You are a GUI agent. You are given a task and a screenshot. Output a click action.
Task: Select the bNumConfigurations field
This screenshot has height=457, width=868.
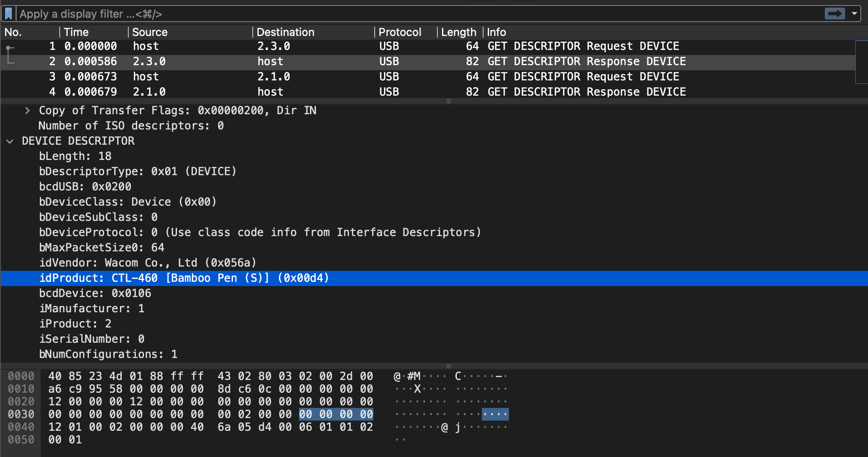click(x=108, y=354)
